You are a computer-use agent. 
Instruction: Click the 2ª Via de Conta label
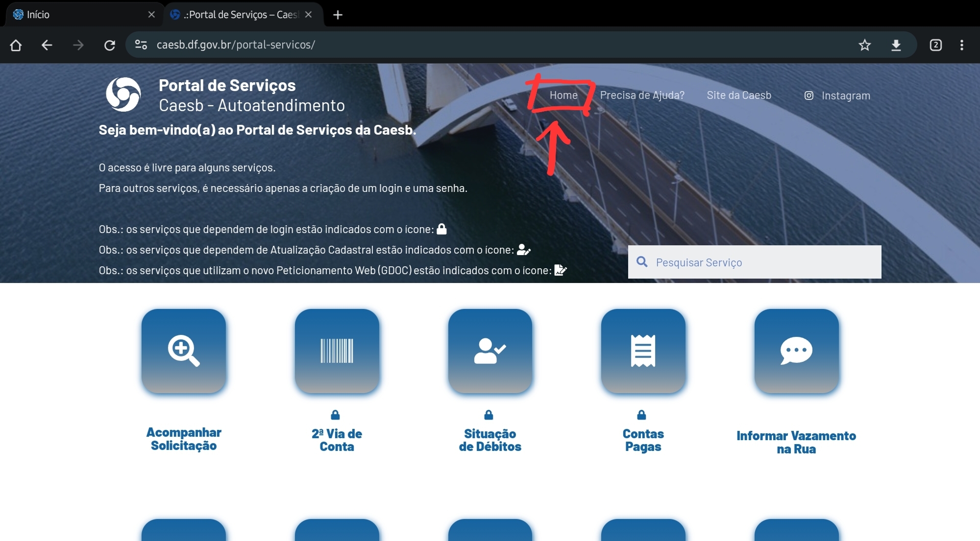click(x=337, y=440)
